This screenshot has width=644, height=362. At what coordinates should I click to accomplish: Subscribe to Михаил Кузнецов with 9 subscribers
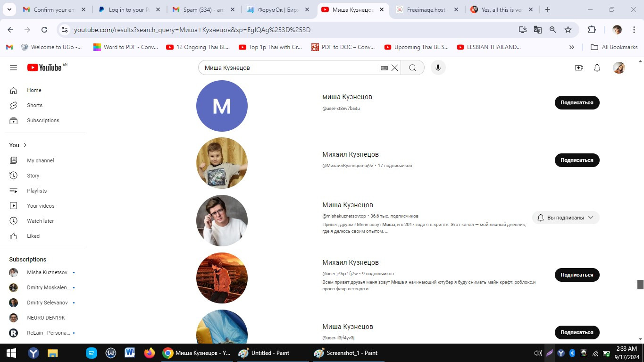577,275
